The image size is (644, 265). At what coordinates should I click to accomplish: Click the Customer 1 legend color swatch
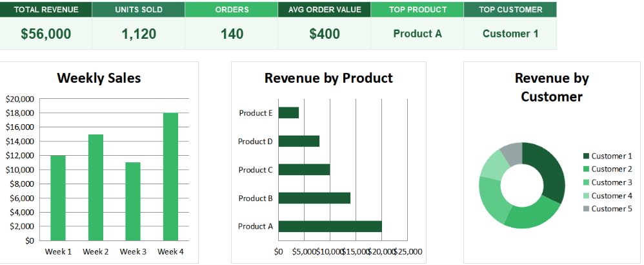point(586,156)
